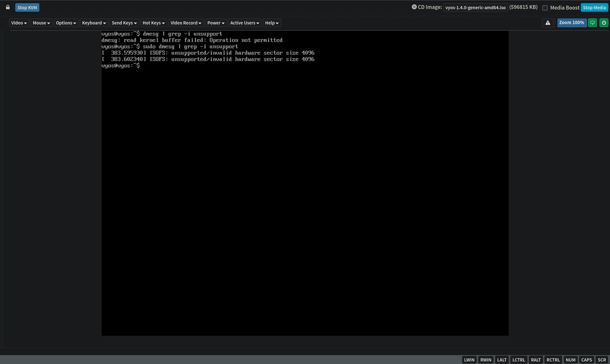The height and width of the screenshot is (364, 610).
Task: Open the Active Users menu
Action: (x=244, y=23)
